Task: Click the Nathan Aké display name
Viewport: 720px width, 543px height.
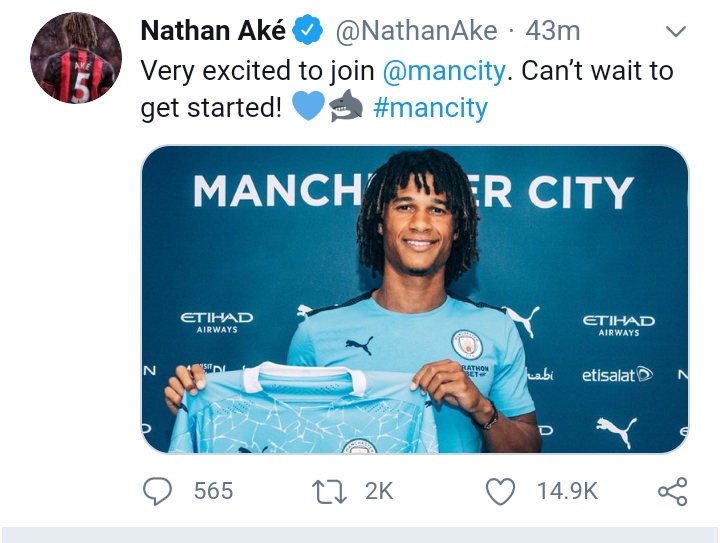Action: [x=213, y=31]
